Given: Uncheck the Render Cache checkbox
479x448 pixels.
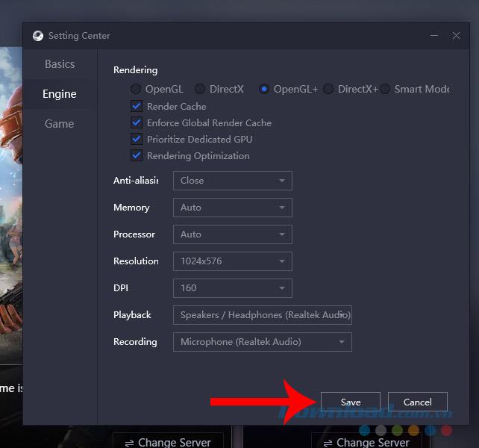Looking at the screenshot, I should (x=137, y=107).
